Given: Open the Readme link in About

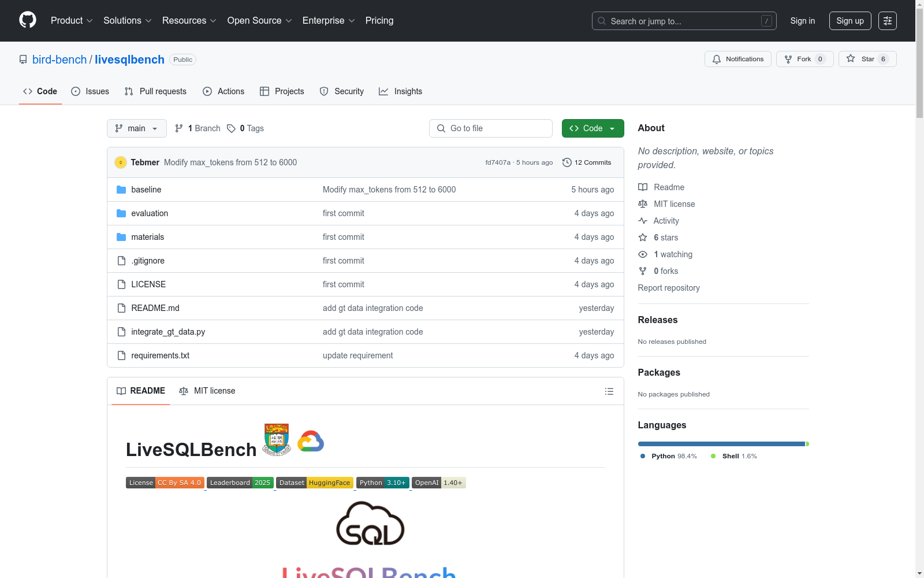Looking at the screenshot, I should tap(661, 187).
